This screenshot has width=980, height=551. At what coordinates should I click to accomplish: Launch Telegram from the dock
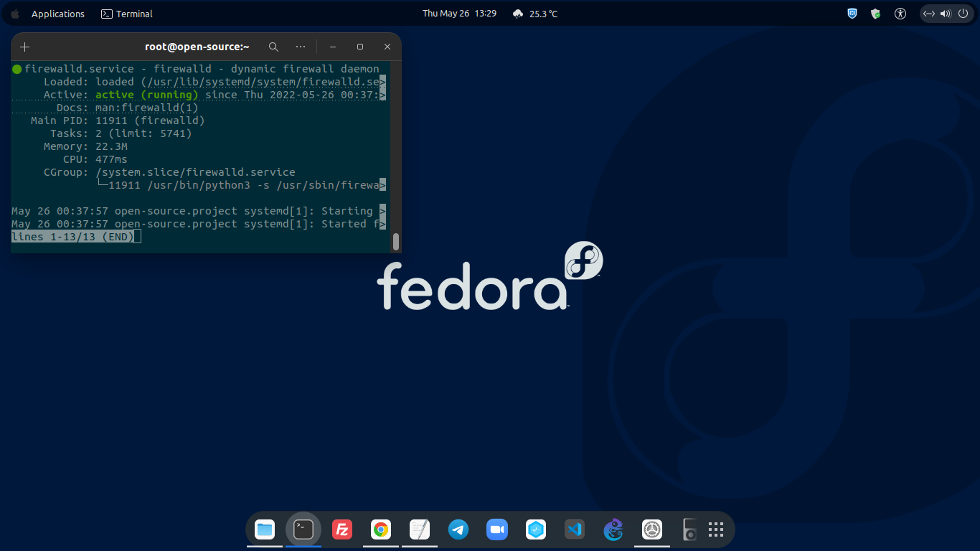tap(458, 530)
